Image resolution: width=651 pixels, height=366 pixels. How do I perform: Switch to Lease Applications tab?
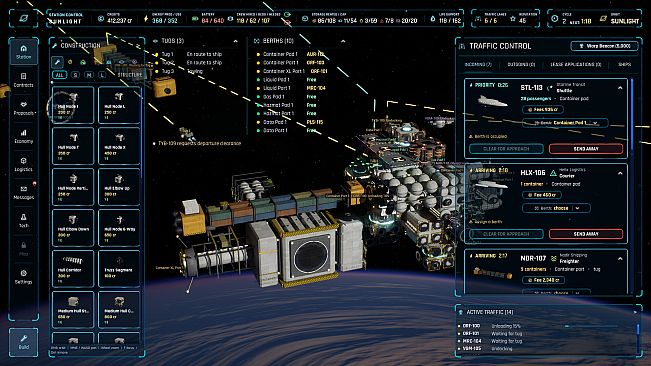pos(575,64)
